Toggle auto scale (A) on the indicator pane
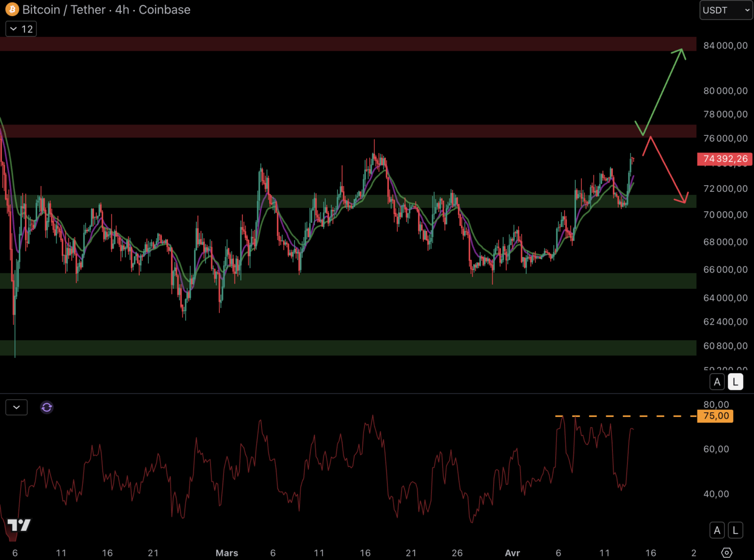 pyautogui.click(x=717, y=530)
